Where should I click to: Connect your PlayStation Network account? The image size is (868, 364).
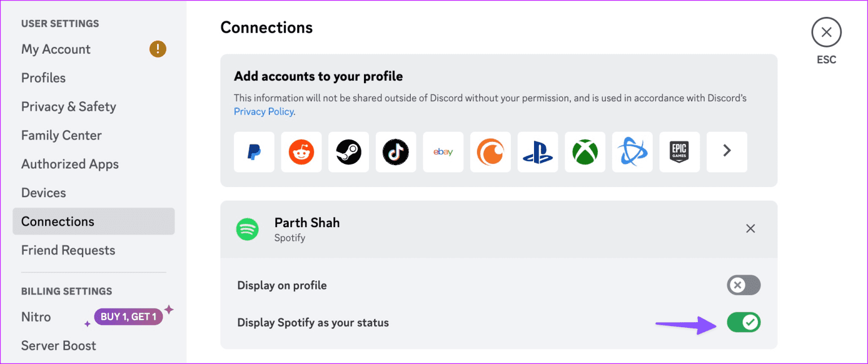point(537,152)
